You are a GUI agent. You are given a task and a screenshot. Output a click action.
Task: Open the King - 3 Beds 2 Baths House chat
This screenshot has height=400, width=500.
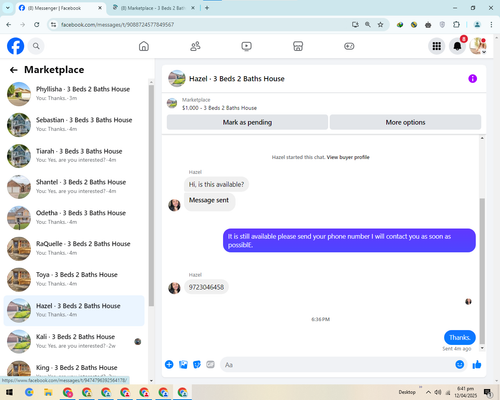74,369
